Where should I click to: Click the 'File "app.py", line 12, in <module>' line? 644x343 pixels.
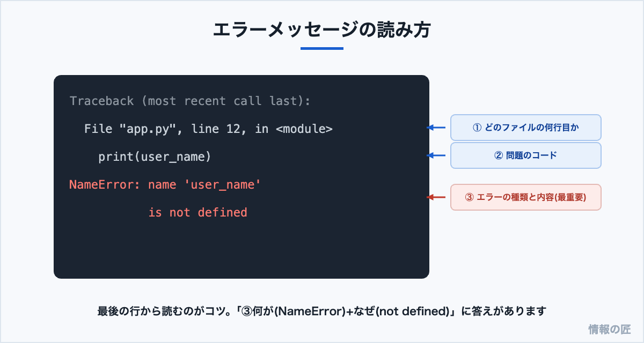pos(208,129)
